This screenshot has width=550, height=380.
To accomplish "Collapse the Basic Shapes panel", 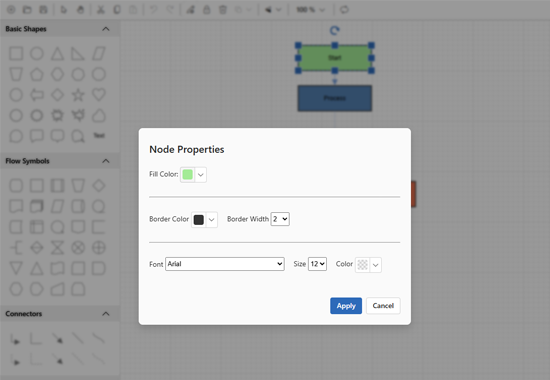I will tap(106, 29).
